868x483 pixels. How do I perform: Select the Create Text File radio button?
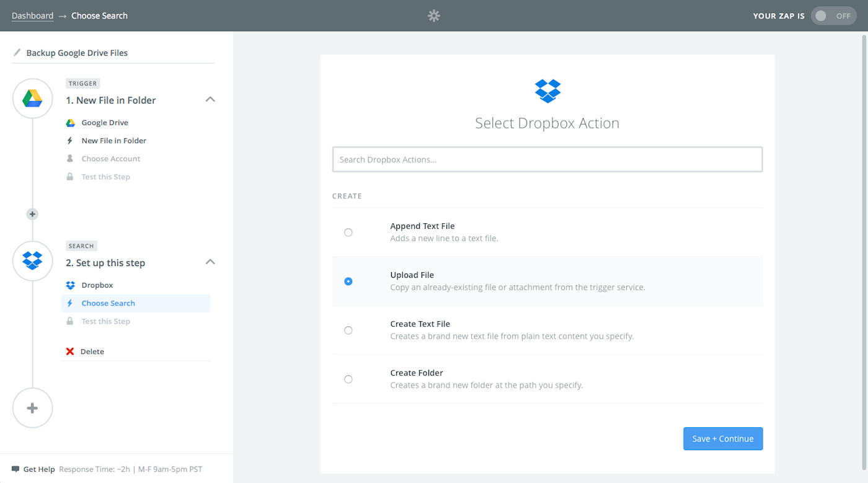pyautogui.click(x=348, y=330)
